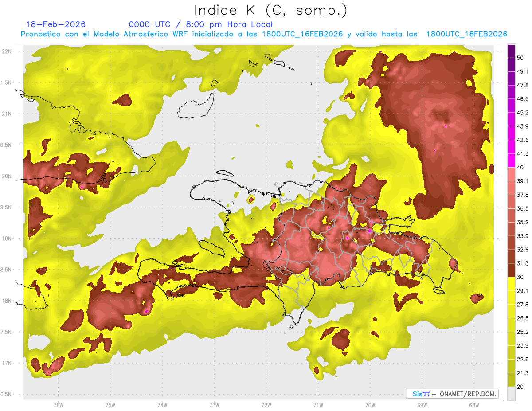Click the legend value "30"
The height and width of the screenshot is (411, 532).
pyautogui.click(x=521, y=277)
